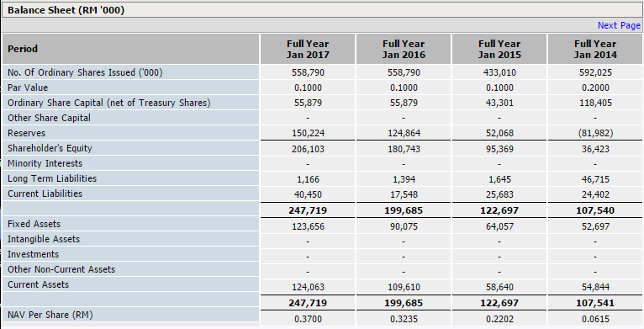
Task: Click current liabilities value 25,683
Action: pyautogui.click(x=499, y=194)
